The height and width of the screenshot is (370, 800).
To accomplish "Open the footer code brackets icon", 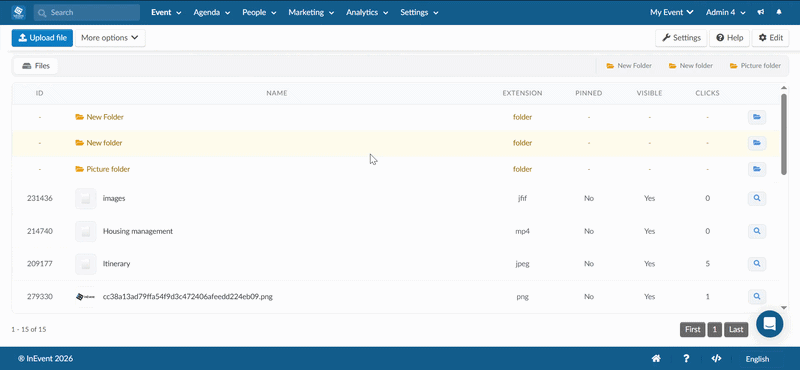I will [x=716, y=359].
